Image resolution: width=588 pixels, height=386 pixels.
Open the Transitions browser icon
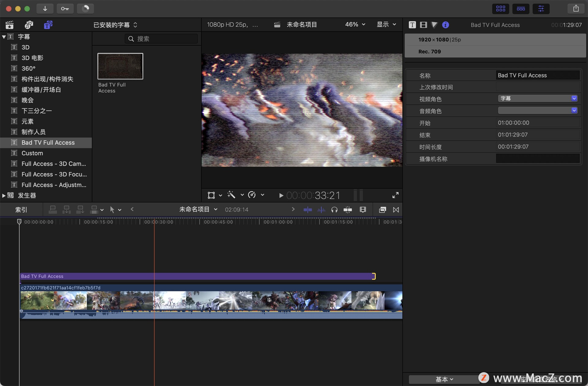[x=396, y=210]
